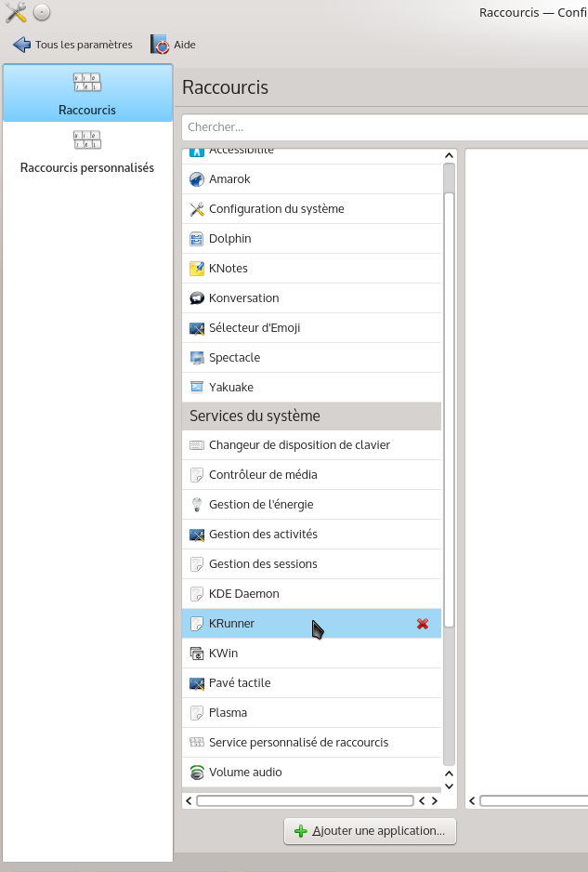
Task: Remove KRunner with the red X
Action: coord(423,624)
